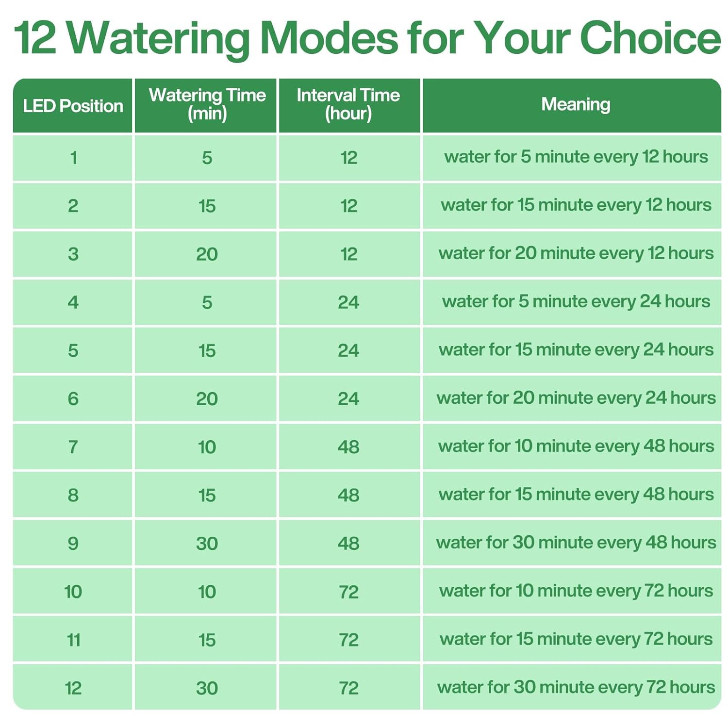
Task: Select the 'Interval Time (hour)' column header
Action: (x=348, y=104)
